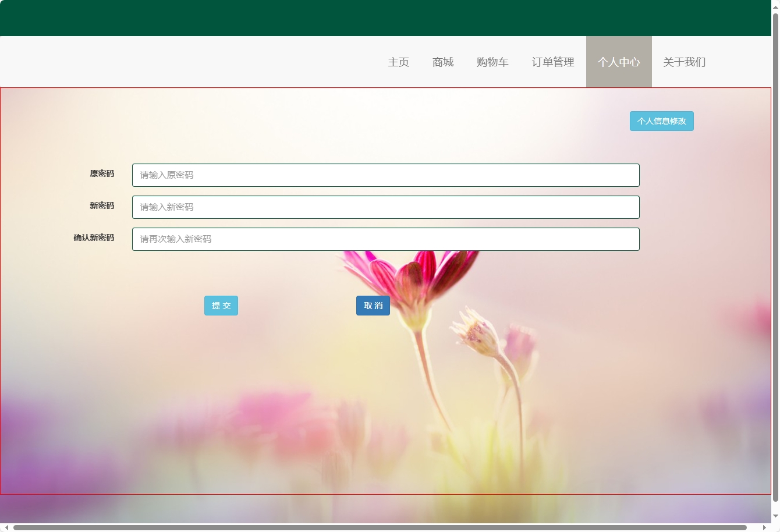Click the 原密码 label text

pyautogui.click(x=102, y=173)
